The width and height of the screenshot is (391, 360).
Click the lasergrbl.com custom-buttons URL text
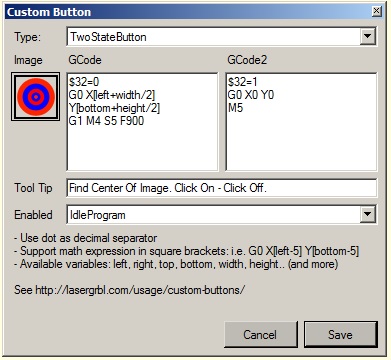coord(140,290)
